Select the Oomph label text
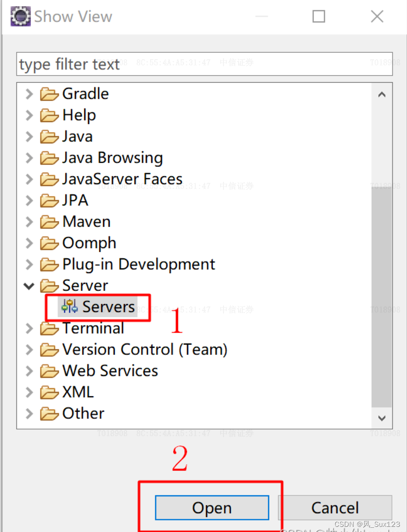This screenshot has height=532, width=407. tap(89, 243)
